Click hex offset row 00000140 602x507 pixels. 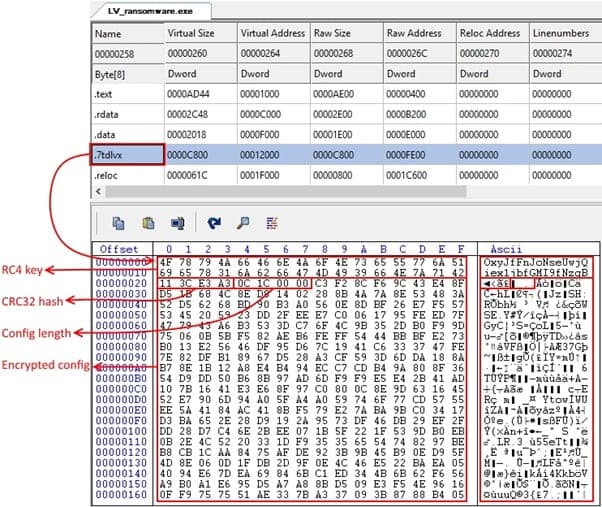[x=121, y=473]
